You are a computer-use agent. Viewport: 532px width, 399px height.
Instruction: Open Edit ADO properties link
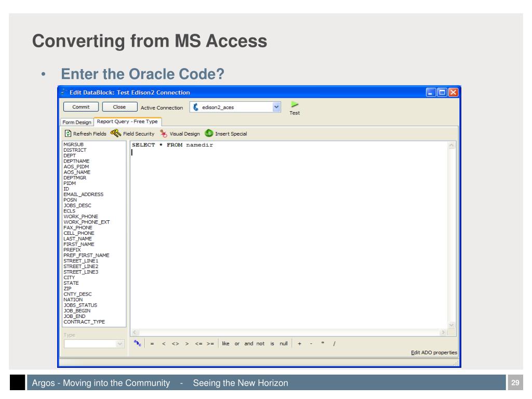(x=434, y=353)
